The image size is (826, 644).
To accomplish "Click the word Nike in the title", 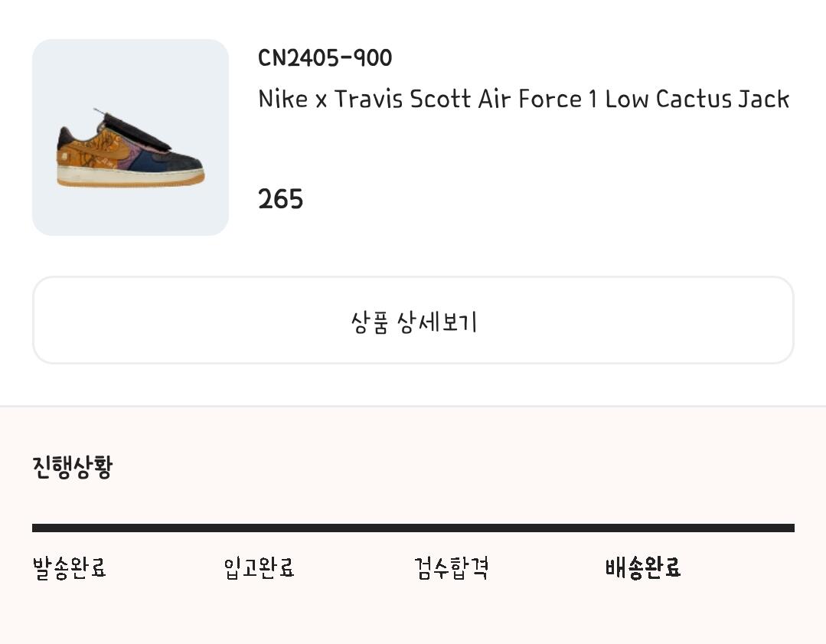I will 283,99.
